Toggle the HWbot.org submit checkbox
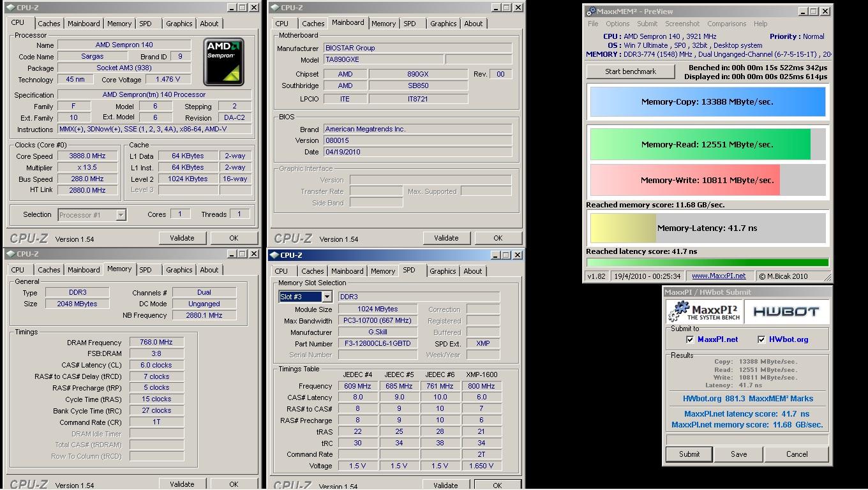 click(x=761, y=339)
